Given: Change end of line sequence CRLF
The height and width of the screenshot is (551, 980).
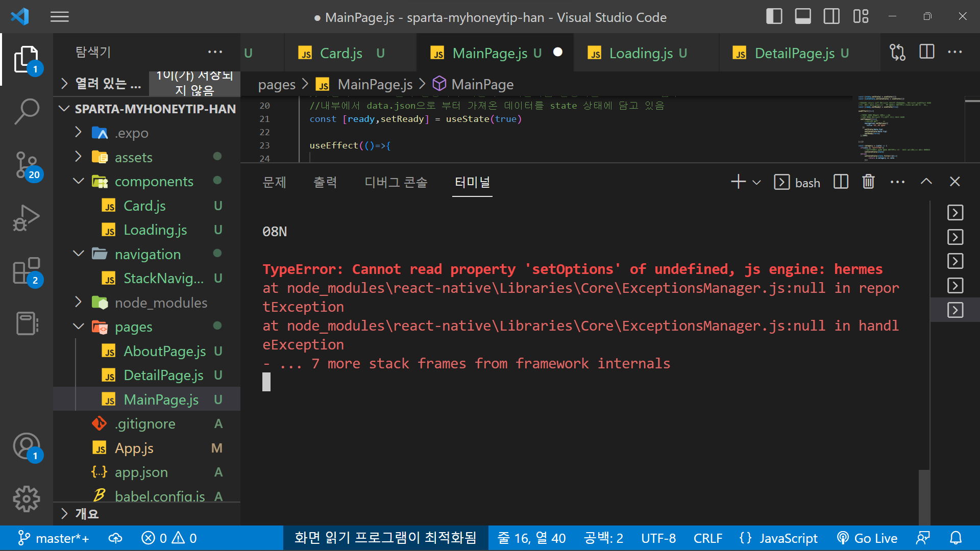Looking at the screenshot, I should 708,538.
